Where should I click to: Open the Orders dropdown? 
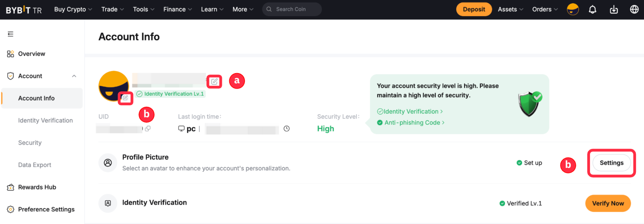click(x=545, y=9)
